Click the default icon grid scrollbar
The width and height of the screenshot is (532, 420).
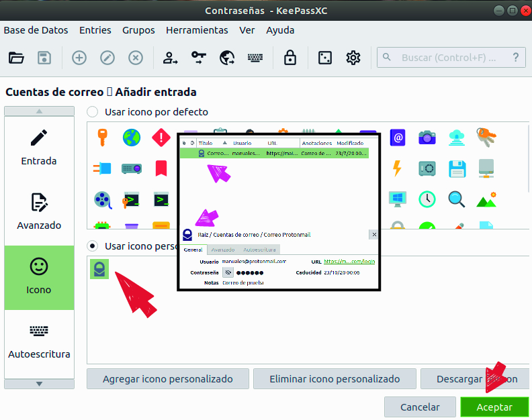click(x=529, y=159)
